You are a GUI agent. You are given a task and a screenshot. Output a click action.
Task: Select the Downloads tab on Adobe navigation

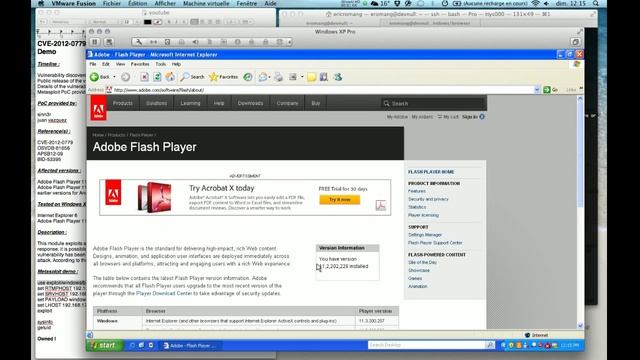[250, 103]
